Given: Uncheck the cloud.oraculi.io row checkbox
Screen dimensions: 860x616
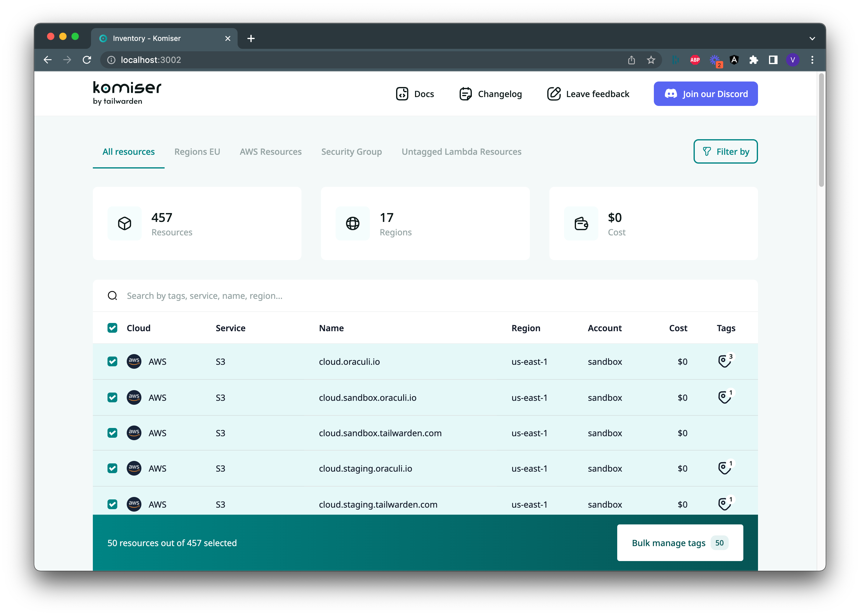Looking at the screenshot, I should tap(112, 361).
